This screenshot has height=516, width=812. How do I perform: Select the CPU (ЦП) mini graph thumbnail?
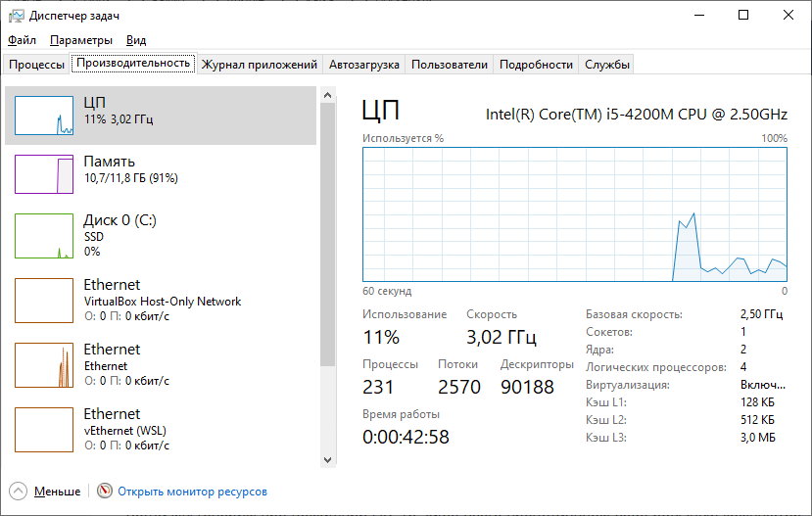(x=44, y=116)
